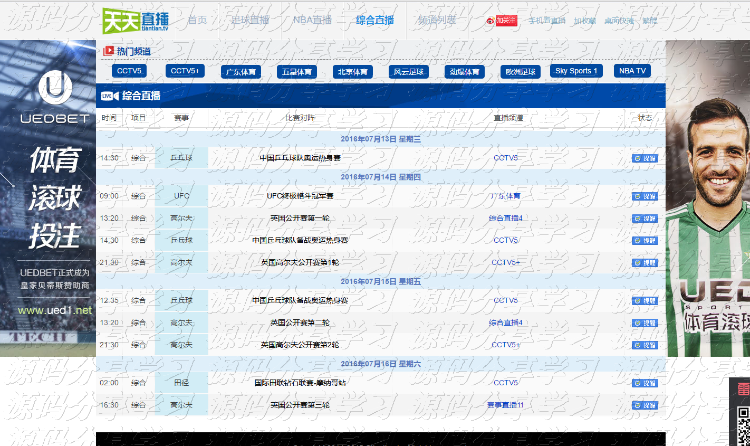This screenshot has width=750, height=446.
Task: Click reminder icon for 英国高尔夫公开赛第1轮 row
Action: pyautogui.click(x=645, y=263)
